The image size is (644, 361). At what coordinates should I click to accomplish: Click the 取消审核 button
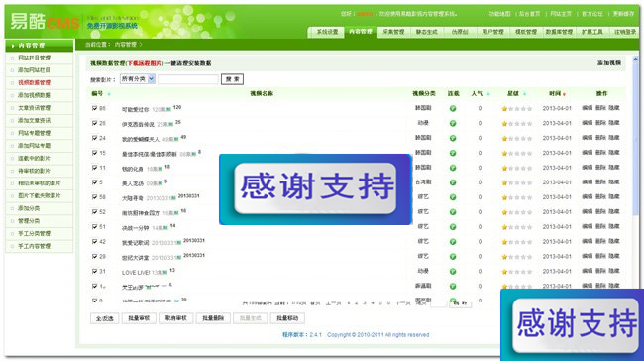pyautogui.click(x=175, y=318)
